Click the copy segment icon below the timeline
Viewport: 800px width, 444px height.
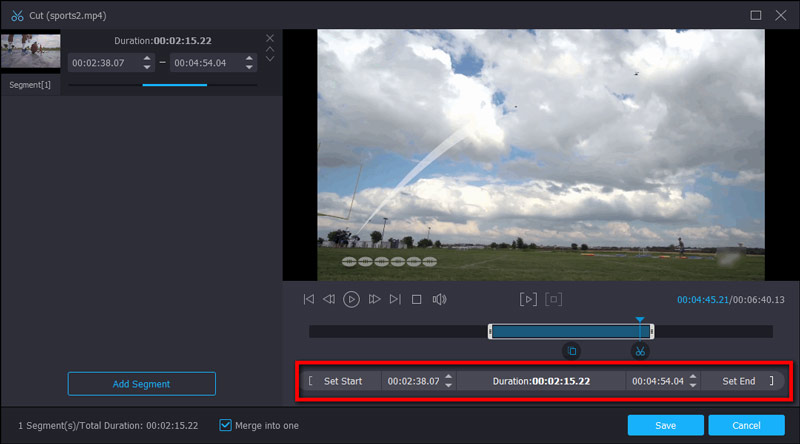[x=571, y=351]
